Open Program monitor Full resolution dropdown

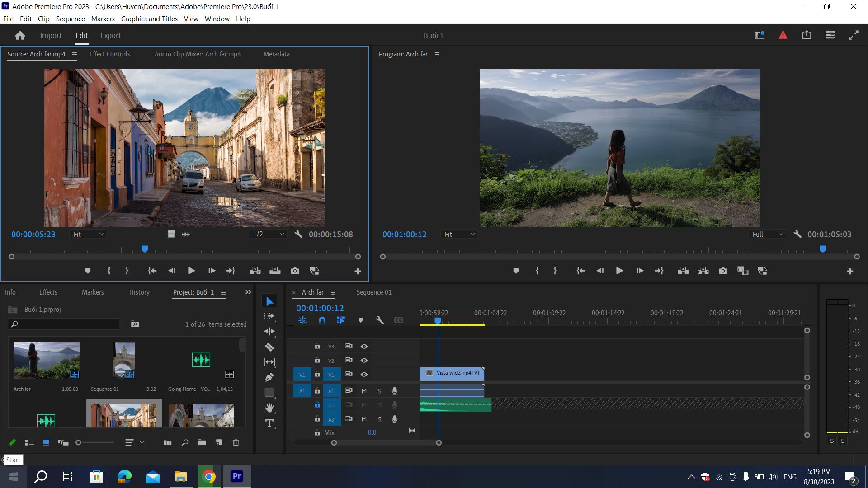767,234
